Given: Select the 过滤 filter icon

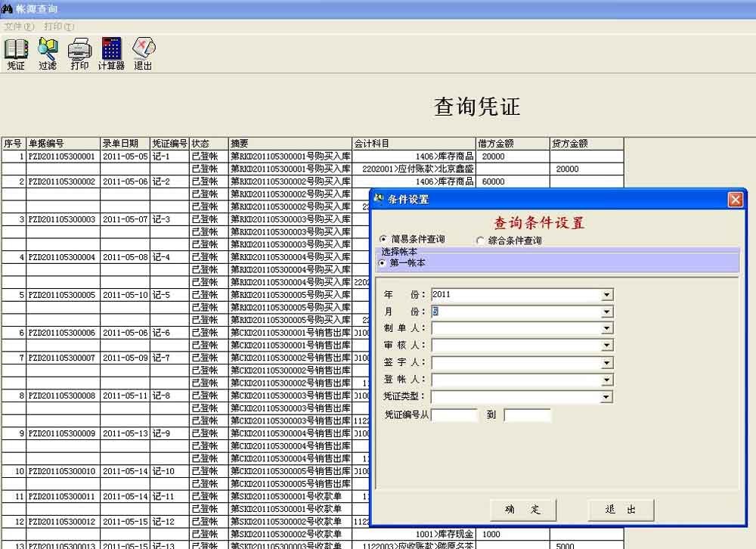Looking at the screenshot, I should coord(47,51).
